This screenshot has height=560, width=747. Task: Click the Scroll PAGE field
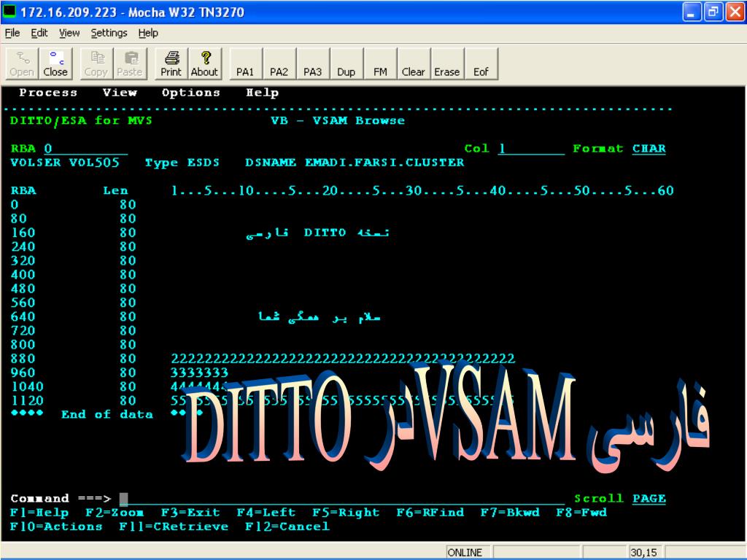click(x=649, y=499)
